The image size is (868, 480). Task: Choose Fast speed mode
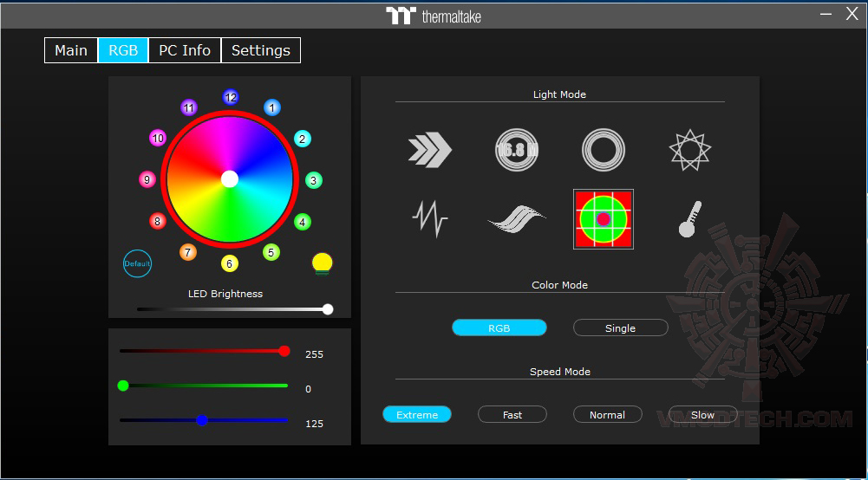pos(512,415)
